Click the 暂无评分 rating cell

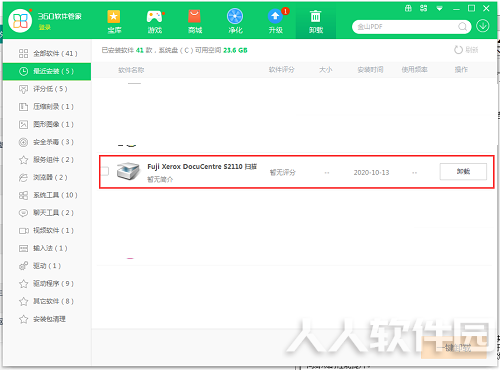[x=283, y=173]
